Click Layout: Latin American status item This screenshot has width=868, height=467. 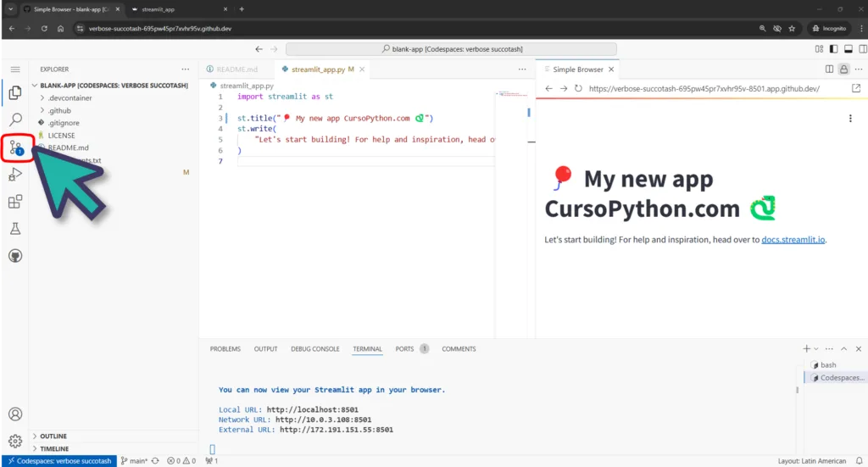point(812,461)
